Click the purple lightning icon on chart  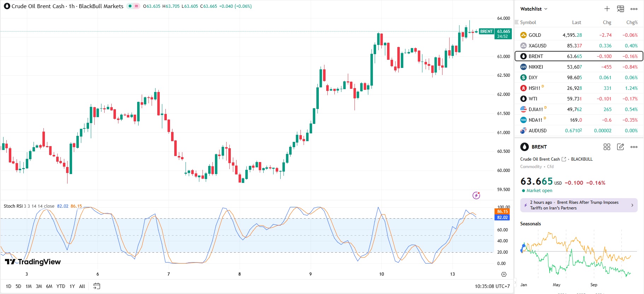coord(476,195)
